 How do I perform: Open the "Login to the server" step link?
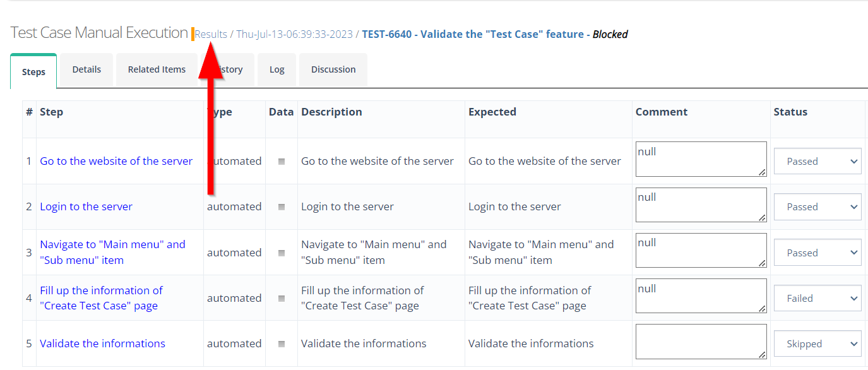click(x=86, y=206)
